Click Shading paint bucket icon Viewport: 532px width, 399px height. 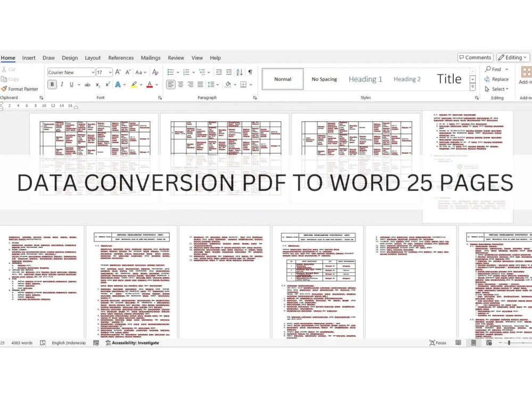pyautogui.click(x=228, y=85)
